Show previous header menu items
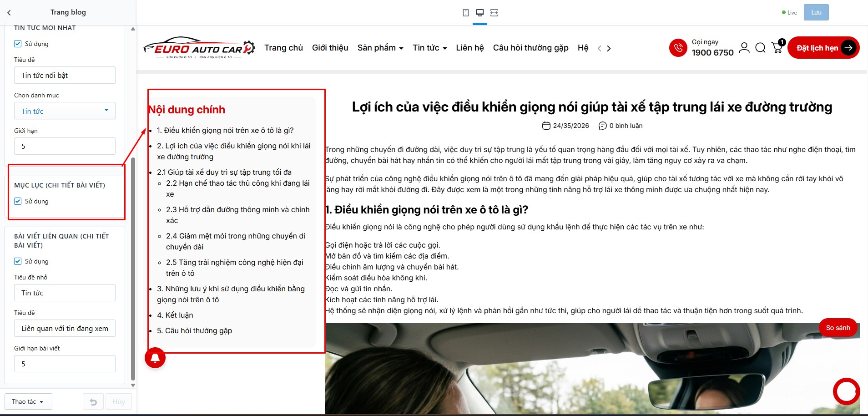The height and width of the screenshot is (416, 868). pos(600,48)
